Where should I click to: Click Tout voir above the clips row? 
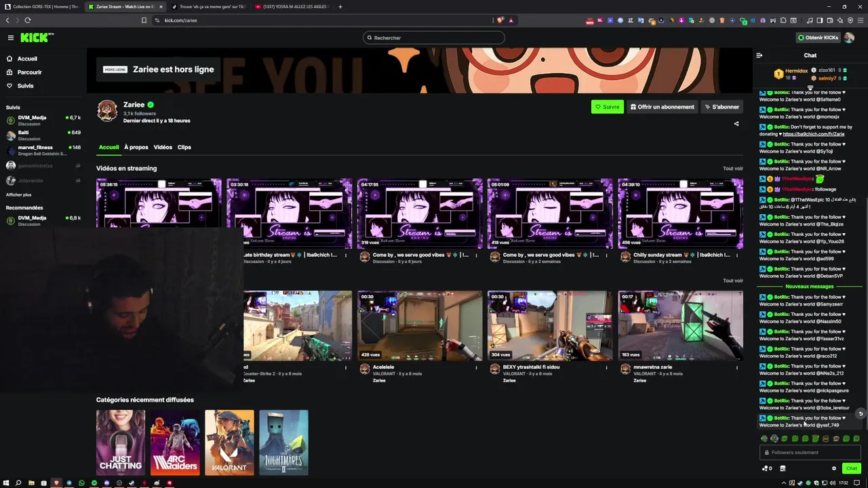732,281
